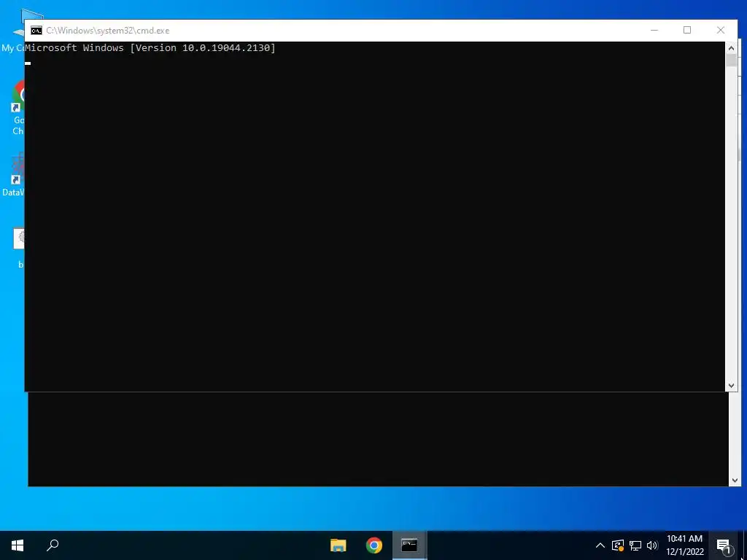Click the Microsoft Windows version text line

tap(150, 47)
